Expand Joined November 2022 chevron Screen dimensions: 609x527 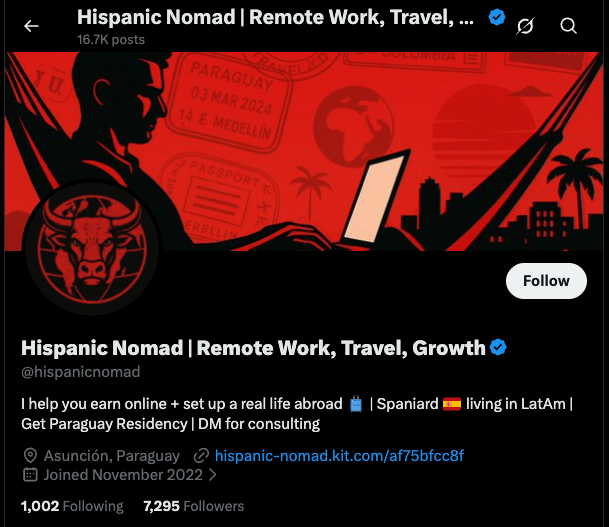[x=212, y=475]
